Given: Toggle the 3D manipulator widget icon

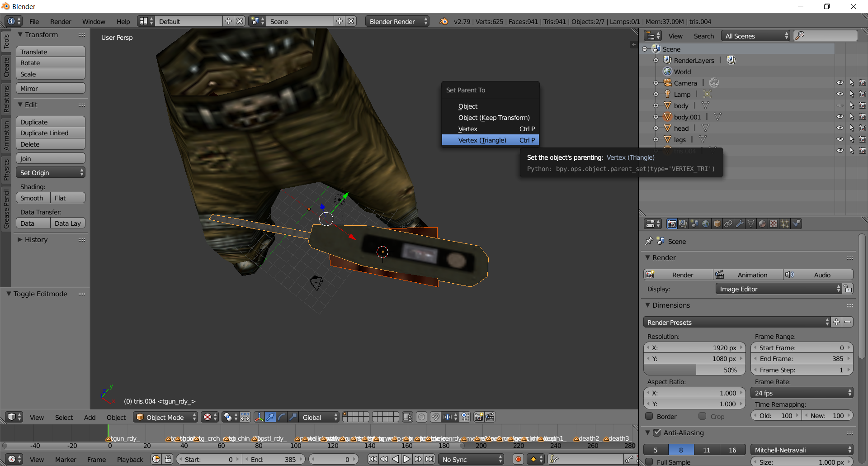Looking at the screenshot, I should [x=259, y=417].
